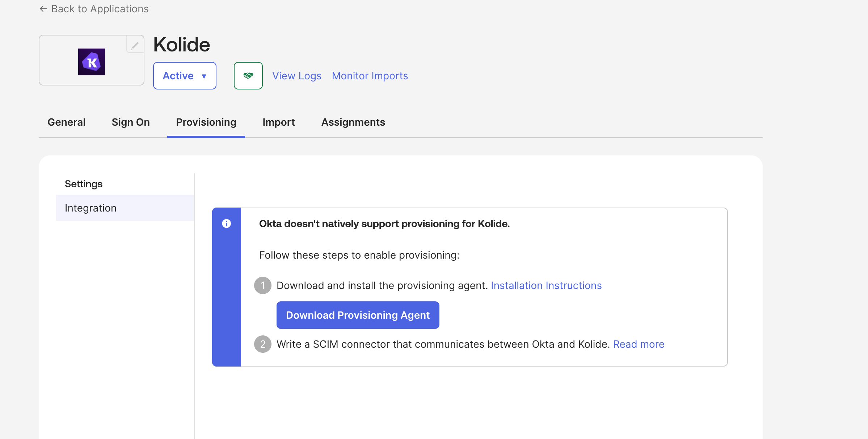Click the Kolide app logo thumbnail

point(92,62)
